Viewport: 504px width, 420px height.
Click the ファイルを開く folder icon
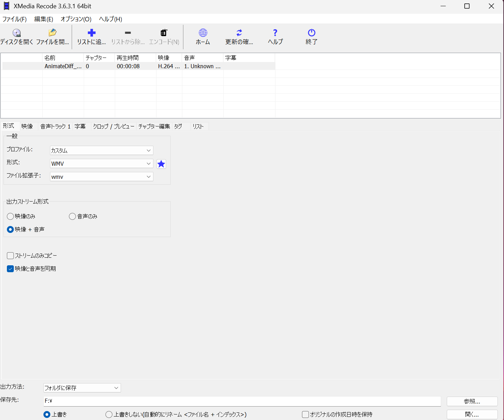(52, 33)
